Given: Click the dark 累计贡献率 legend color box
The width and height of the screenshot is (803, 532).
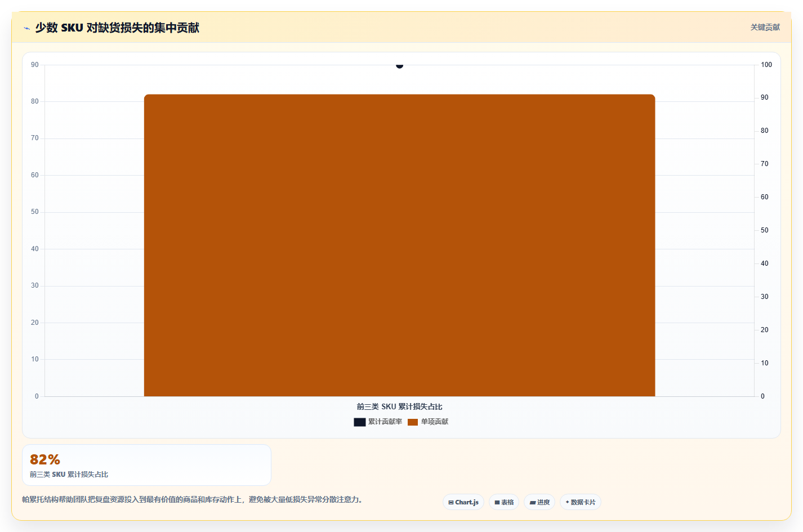Looking at the screenshot, I should (360, 422).
